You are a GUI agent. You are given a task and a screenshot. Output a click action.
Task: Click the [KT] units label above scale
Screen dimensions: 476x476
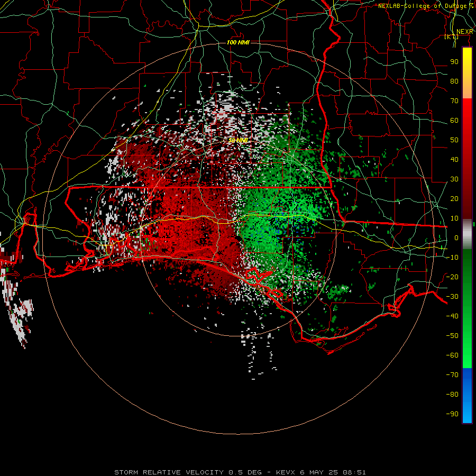[451, 37]
